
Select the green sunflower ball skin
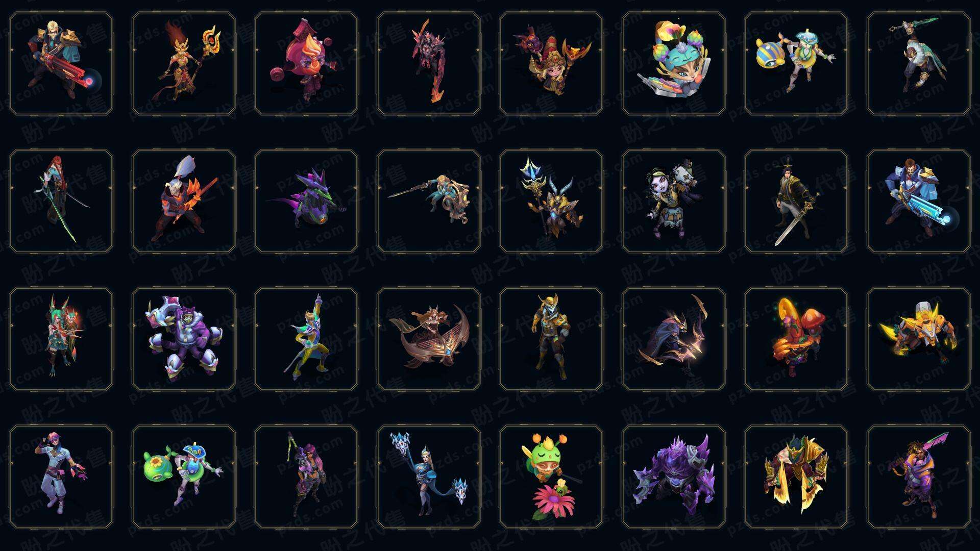click(184, 477)
